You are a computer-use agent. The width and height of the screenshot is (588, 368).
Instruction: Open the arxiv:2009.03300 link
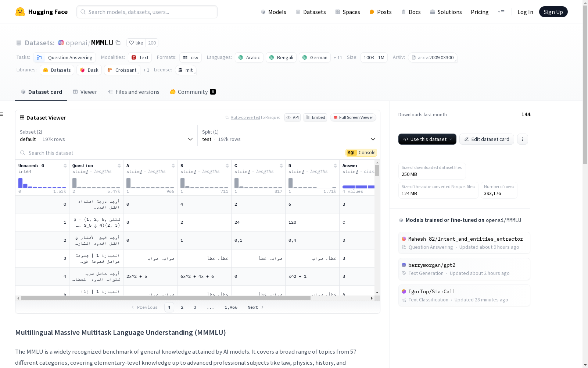pos(433,57)
